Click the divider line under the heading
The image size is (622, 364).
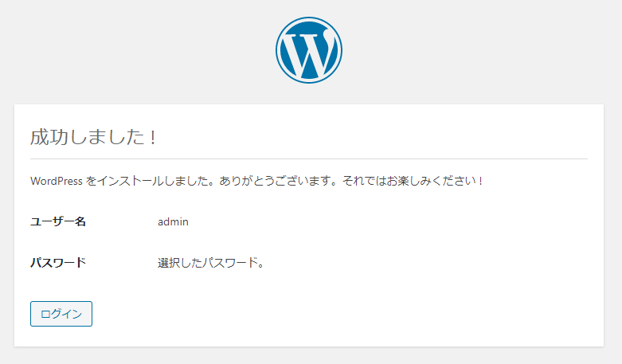click(309, 159)
